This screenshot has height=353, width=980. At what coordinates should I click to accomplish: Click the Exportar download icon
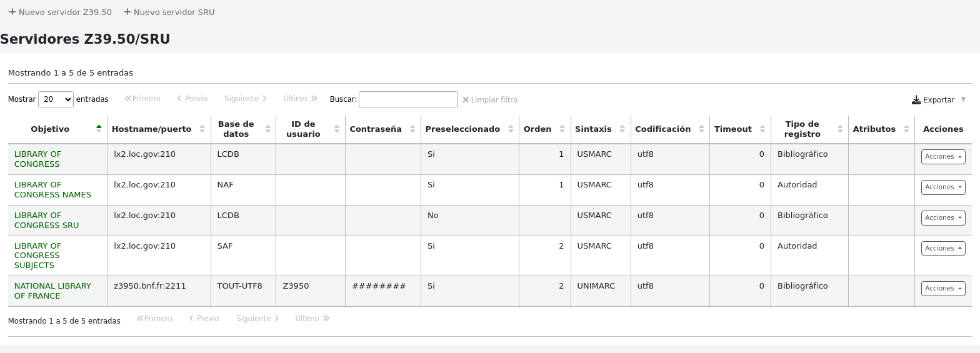tap(916, 100)
